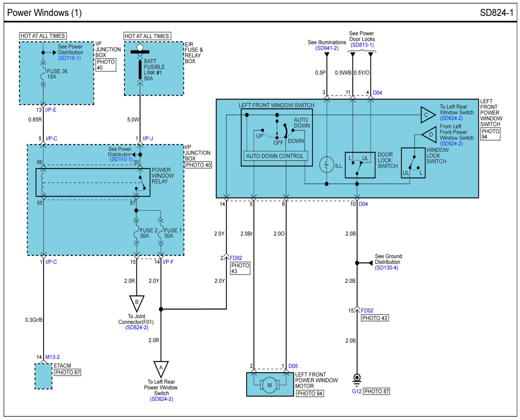Click the BATT fusible link #1 symbol

140,70
